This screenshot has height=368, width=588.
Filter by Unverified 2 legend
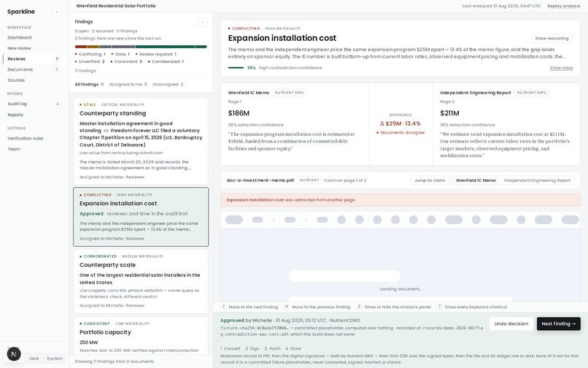(90, 61)
